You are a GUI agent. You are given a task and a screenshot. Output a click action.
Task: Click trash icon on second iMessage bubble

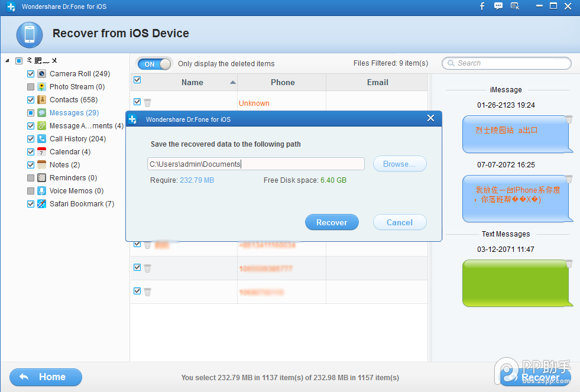tap(569, 179)
